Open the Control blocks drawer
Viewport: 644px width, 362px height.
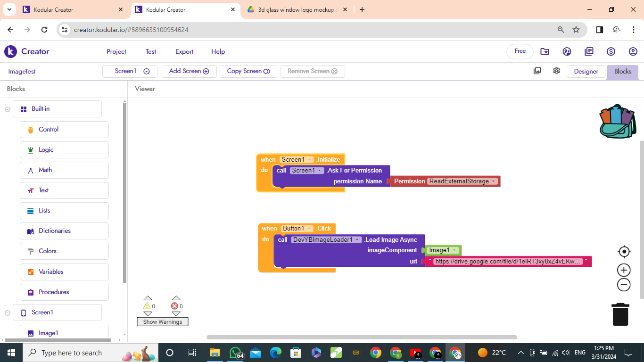[64, 130]
